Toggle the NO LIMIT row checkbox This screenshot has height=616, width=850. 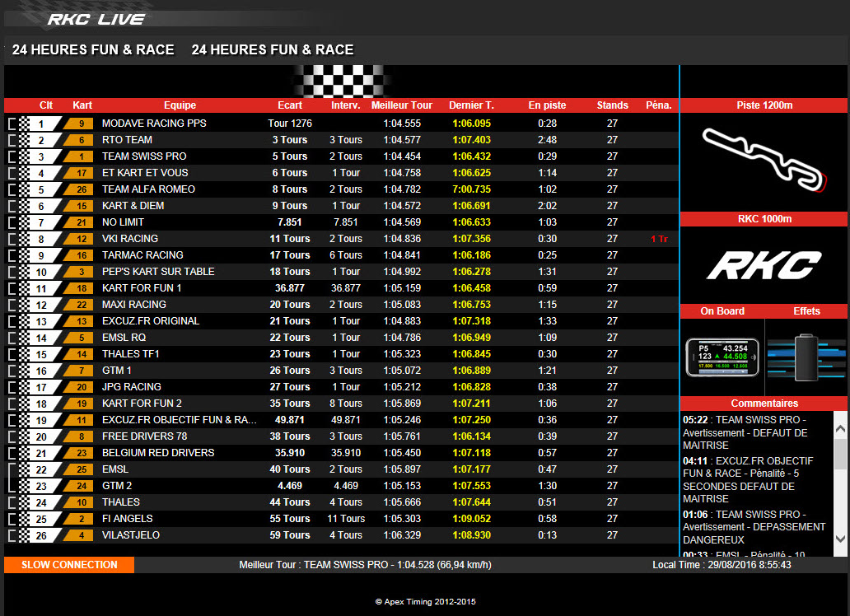point(12,223)
